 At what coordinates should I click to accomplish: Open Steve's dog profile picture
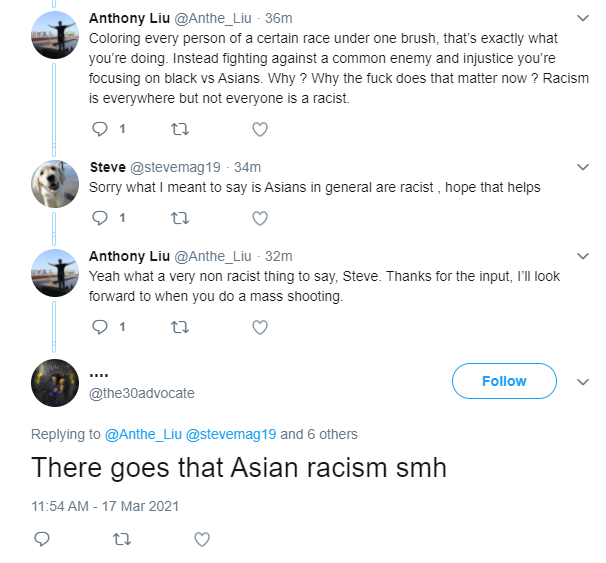tap(55, 184)
